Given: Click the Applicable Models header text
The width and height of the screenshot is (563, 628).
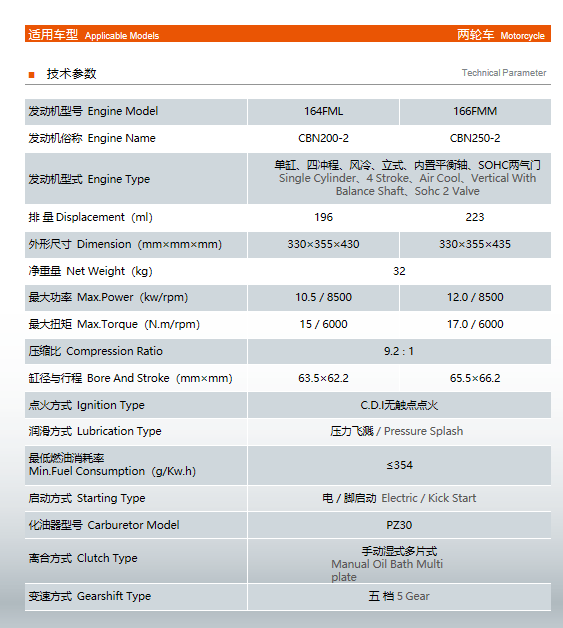Looking at the screenshot, I should click(x=122, y=36).
